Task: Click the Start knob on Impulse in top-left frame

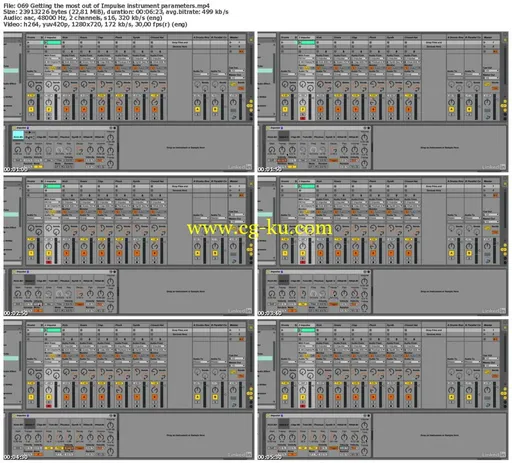Action: [x=18, y=150]
